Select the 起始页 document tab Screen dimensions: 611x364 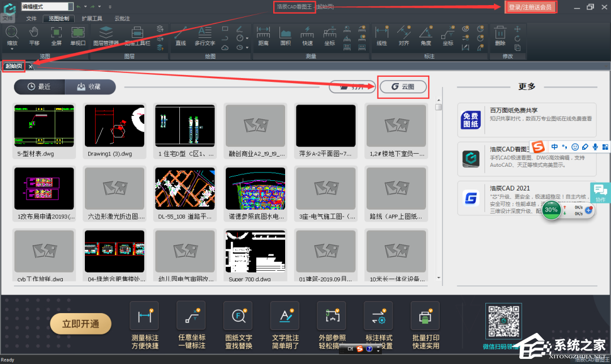(x=14, y=66)
